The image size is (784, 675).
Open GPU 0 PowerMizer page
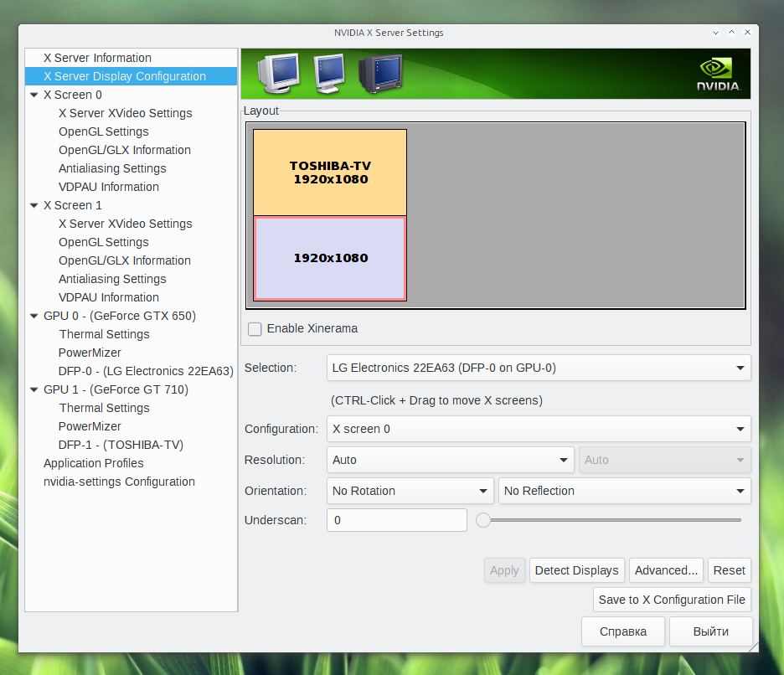tap(131, 353)
